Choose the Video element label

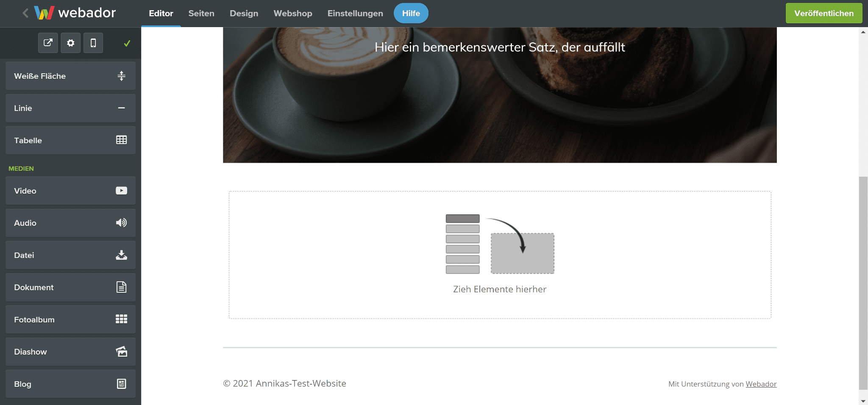pyautogui.click(x=25, y=191)
